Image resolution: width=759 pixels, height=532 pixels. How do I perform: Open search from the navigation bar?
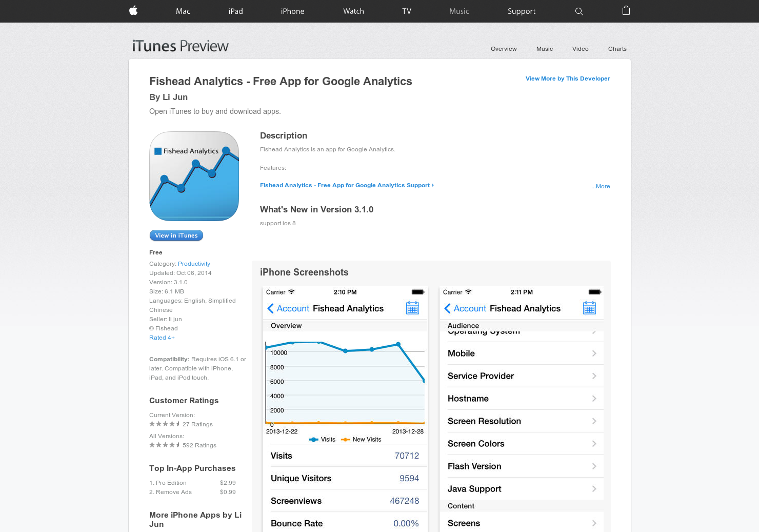tap(579, 11)
